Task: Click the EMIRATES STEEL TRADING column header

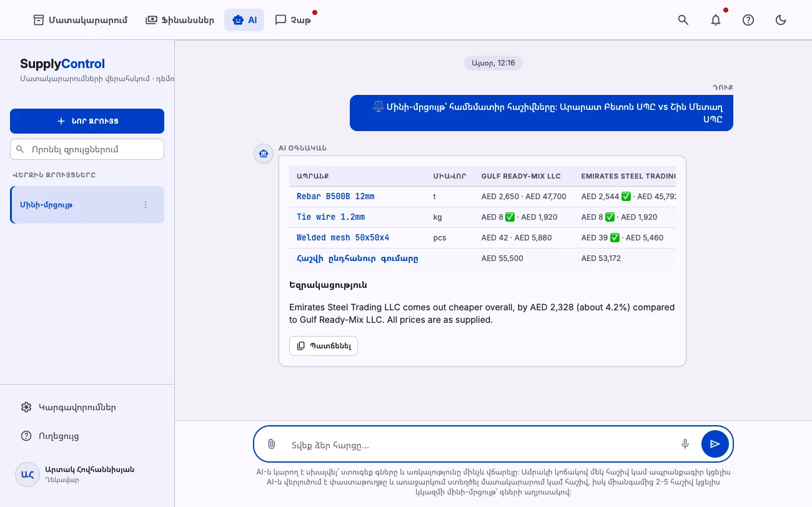Action: pos(629,177)
